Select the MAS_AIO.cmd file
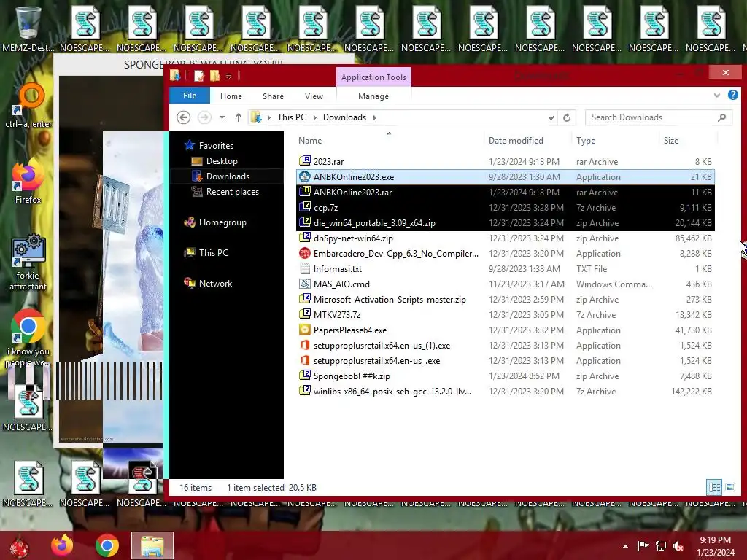The height and width of the screenshot is (560, 747). pos(505,284)
